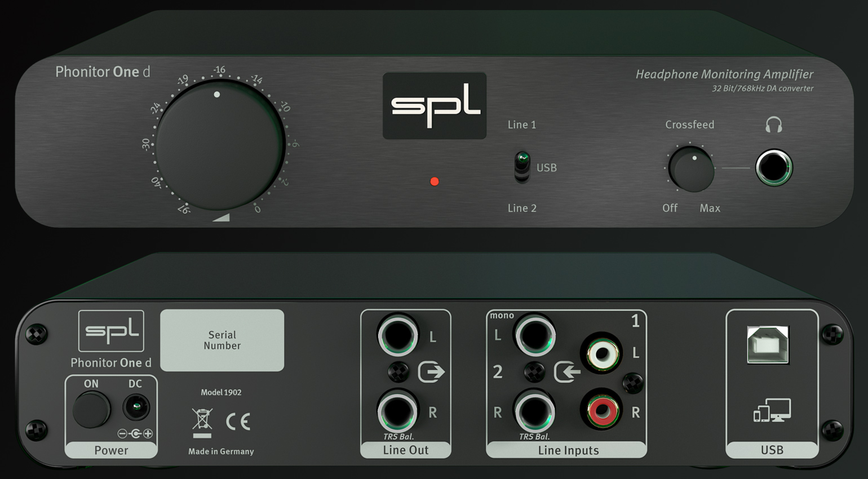This screenshot has width=868, height=479.
Task: Click the crossed-out bin recycling icon
Action: click(202, 423)
